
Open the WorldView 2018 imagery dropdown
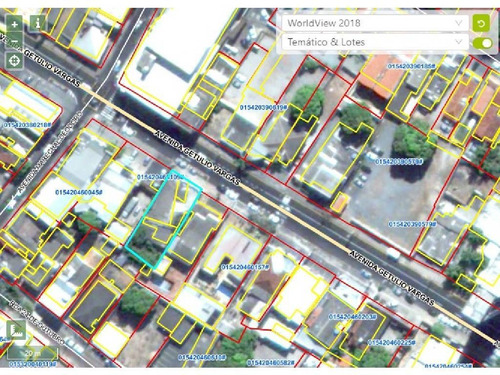[375, 23]
